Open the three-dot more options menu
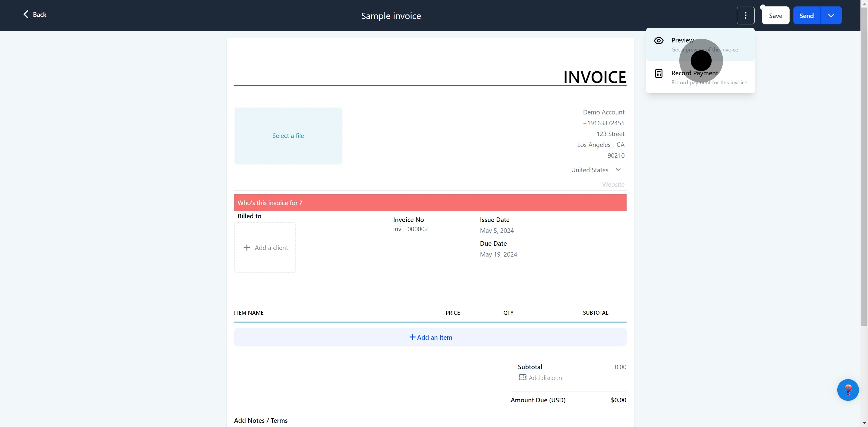Screen dimensions: 868x427 point(745,15)
